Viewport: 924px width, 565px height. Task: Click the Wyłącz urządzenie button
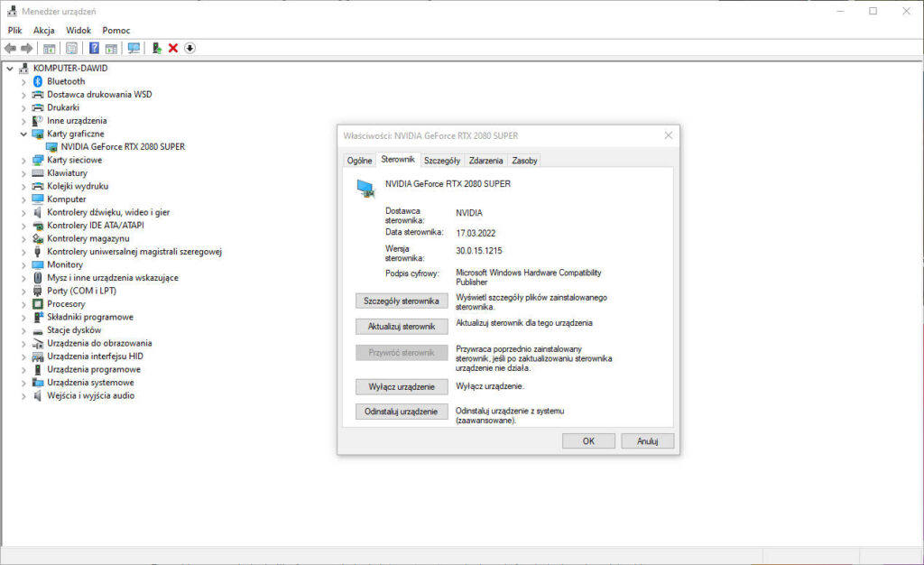(402, 386)
